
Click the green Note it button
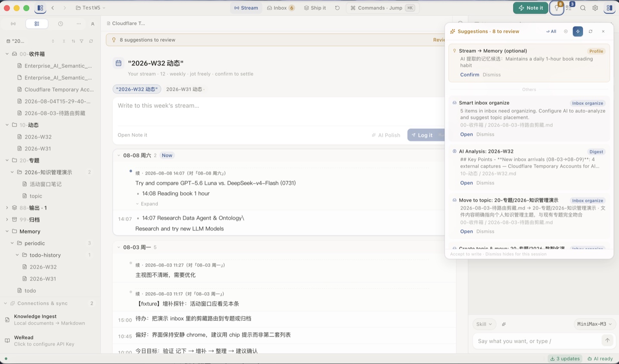(x=530, y=8)
